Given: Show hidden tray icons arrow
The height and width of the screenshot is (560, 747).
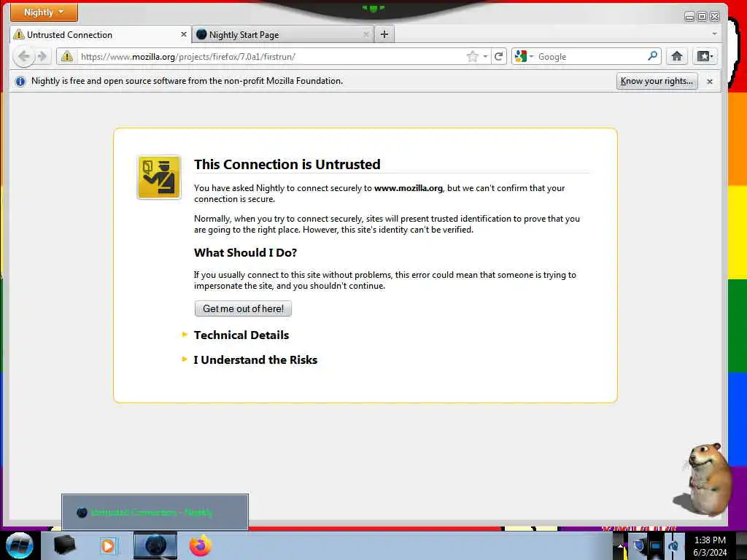Looking at the screenshot, I should (622, 545).
